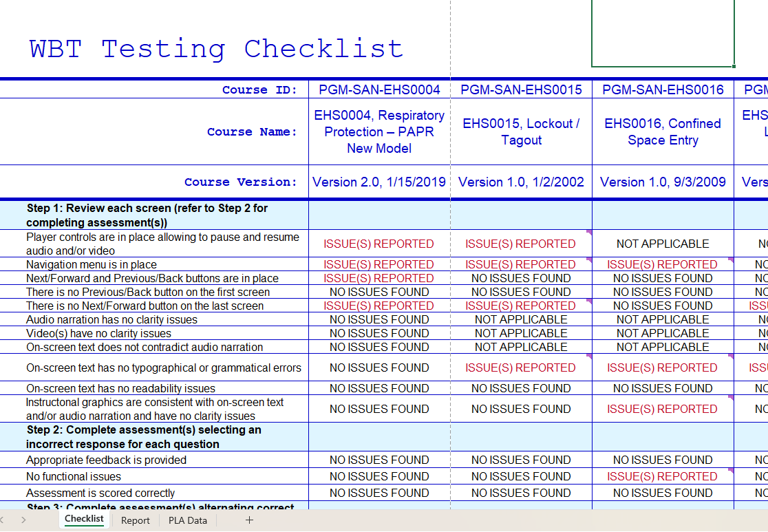768x532 pixels.
Task: Select Instructional graphics are consistent row label
Action: 153,409
